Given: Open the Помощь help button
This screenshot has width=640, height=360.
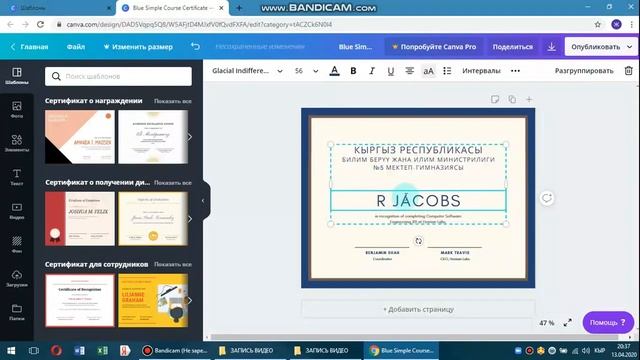Looking at the screenshot, I should (608, 322).
